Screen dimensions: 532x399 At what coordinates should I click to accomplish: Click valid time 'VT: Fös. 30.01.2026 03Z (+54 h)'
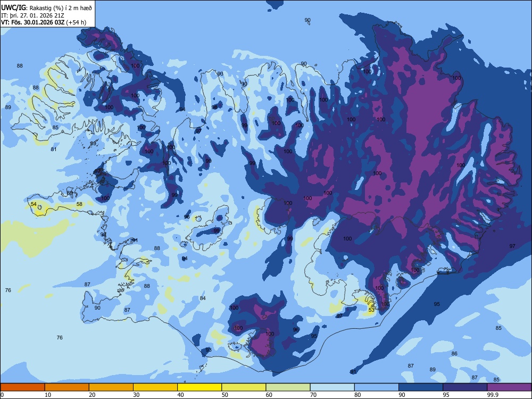44,22
